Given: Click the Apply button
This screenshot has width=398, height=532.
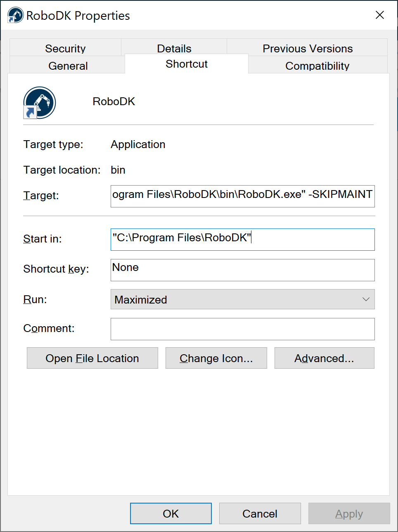Looking at the screenshot, I should 349,513.
